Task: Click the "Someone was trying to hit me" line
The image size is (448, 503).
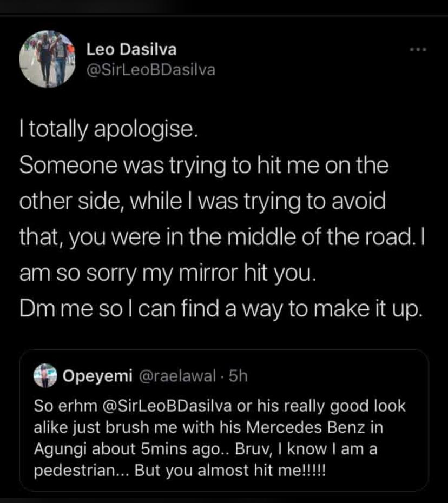Action: pos(203,166)
